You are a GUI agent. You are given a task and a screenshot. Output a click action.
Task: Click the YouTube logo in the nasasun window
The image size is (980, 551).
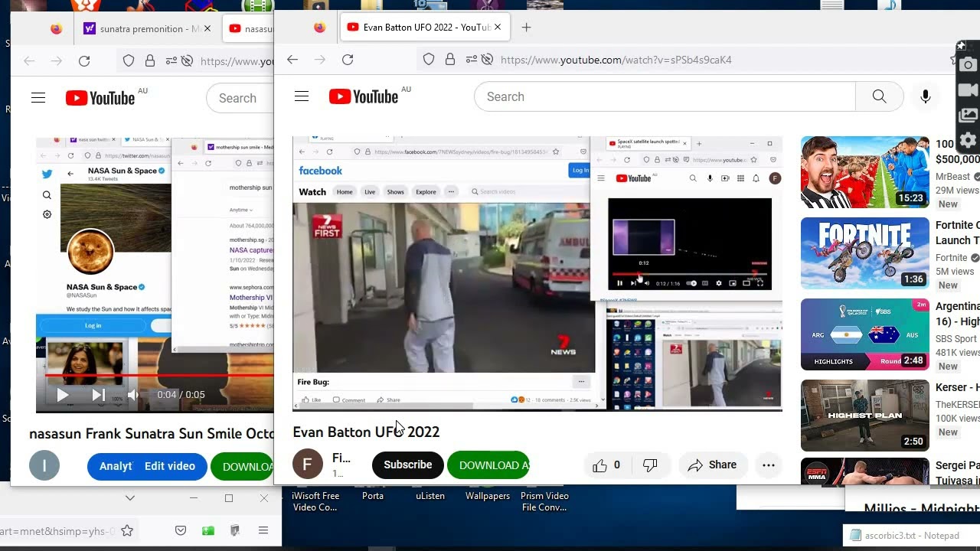click(100, 98)
